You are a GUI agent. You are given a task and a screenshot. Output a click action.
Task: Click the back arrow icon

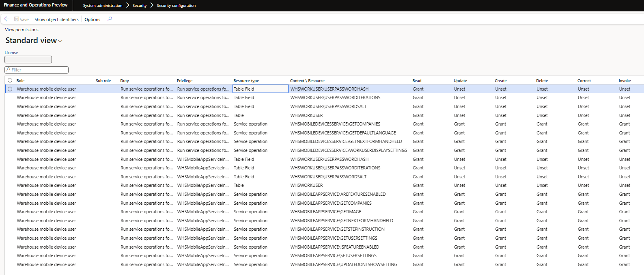pos(7,19)
